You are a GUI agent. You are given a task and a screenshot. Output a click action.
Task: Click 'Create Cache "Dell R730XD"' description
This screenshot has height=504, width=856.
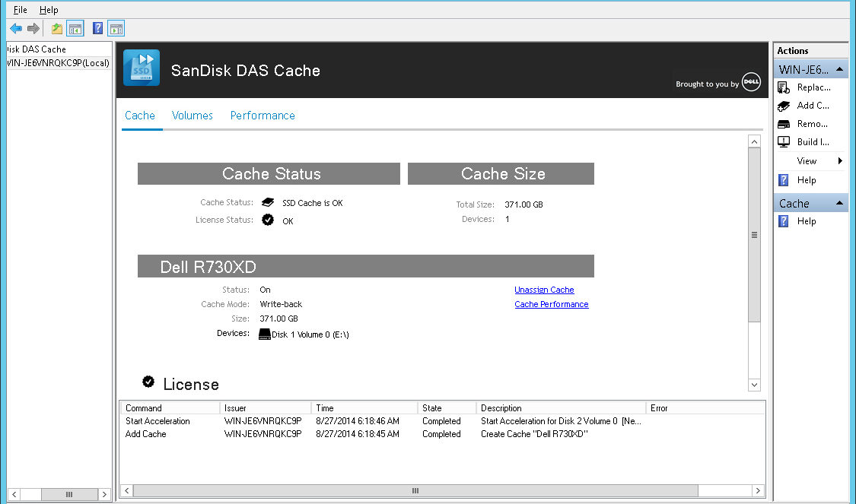pos(534,434)
